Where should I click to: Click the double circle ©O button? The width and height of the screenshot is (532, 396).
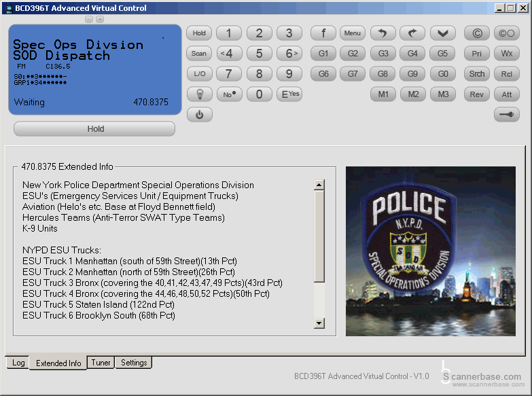(507, 33)
